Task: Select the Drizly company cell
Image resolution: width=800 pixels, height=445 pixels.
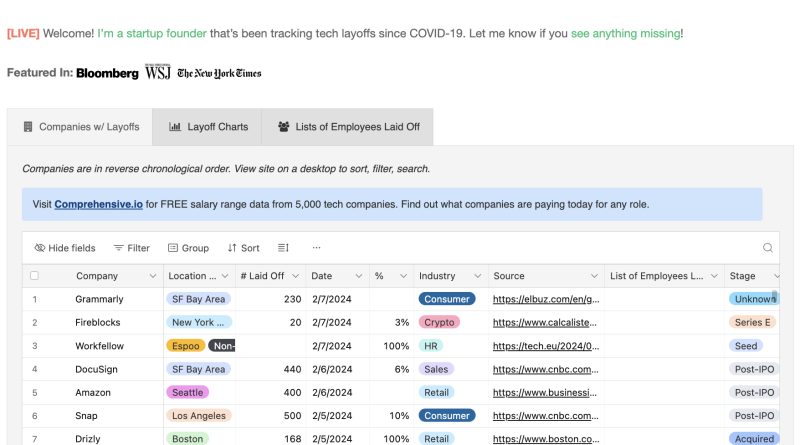Action: 88,439
